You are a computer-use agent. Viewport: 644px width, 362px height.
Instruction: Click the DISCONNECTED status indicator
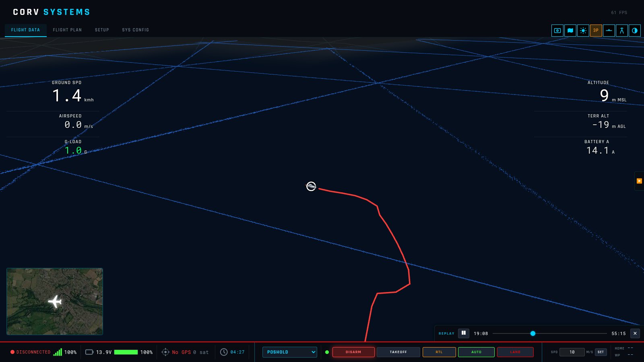click(31, 352)
